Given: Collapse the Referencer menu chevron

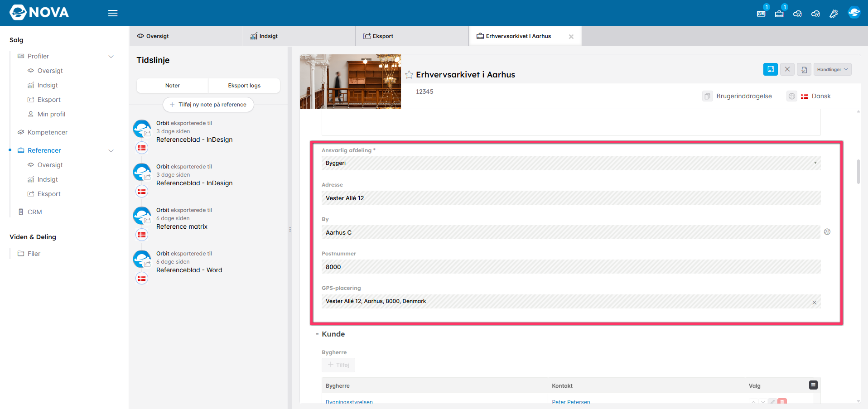Looking at the screenshot, I should 111,151.
